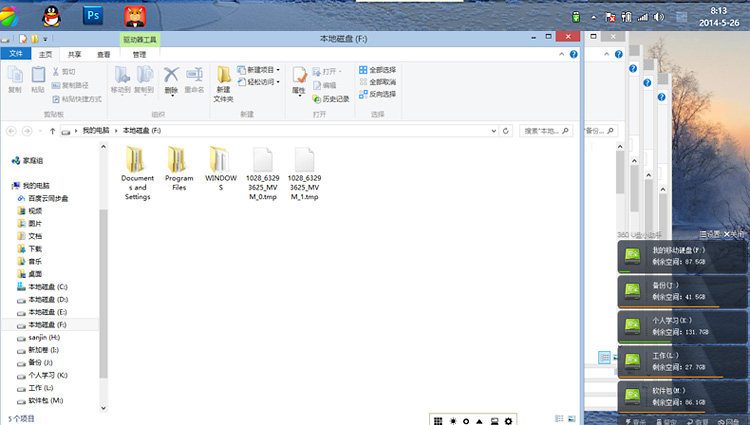Click the Edit (编辑) ribbon command
The width and height of the screenshot is (750, 425).
(325, 85)
